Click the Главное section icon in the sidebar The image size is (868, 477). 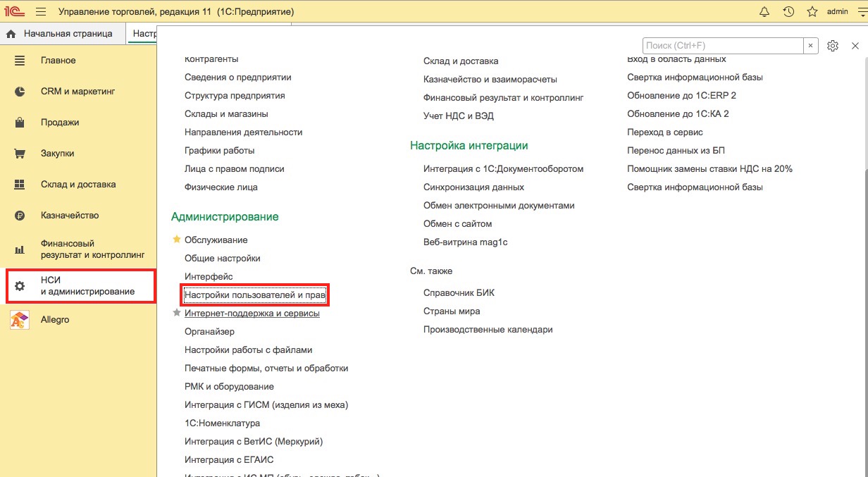tap(20, 61)
